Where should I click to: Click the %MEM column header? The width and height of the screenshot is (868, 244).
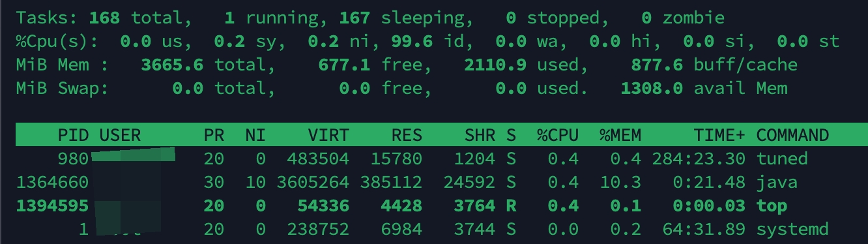(x=620, y=135)
